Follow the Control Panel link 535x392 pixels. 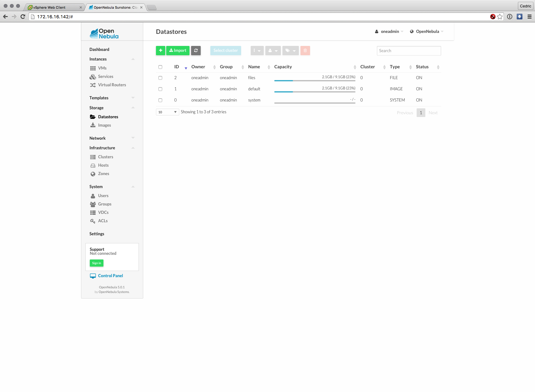pyautogui.click(x=110, y=276)
